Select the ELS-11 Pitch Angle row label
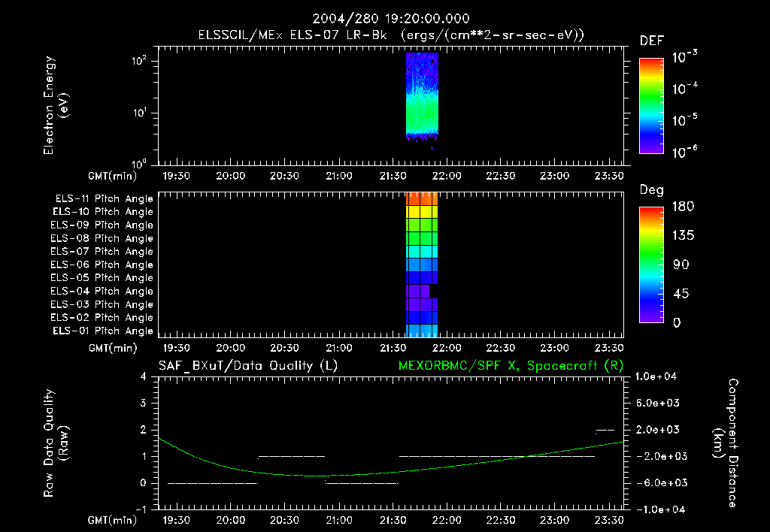Viewport: 770px width, 532px height. [104, 199]
